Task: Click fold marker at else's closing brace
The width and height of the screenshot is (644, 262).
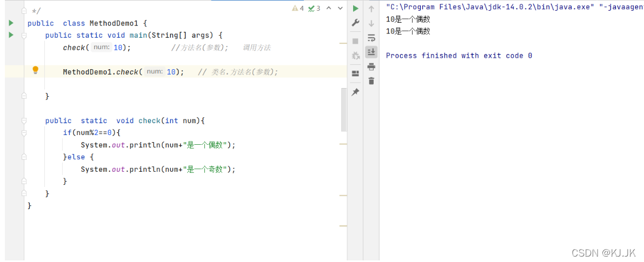Action: [x=24, y=181]
